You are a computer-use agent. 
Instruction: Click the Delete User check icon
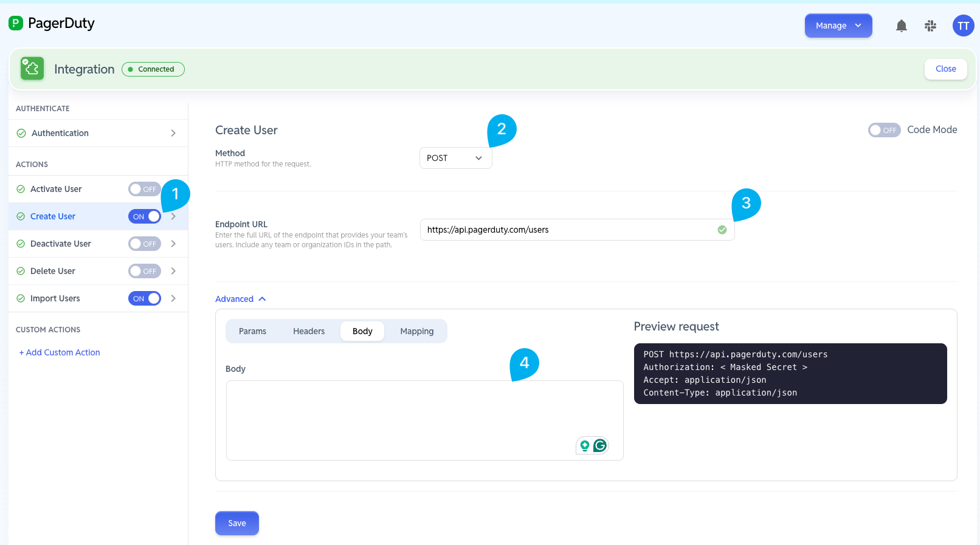click(x=21, y=271)
